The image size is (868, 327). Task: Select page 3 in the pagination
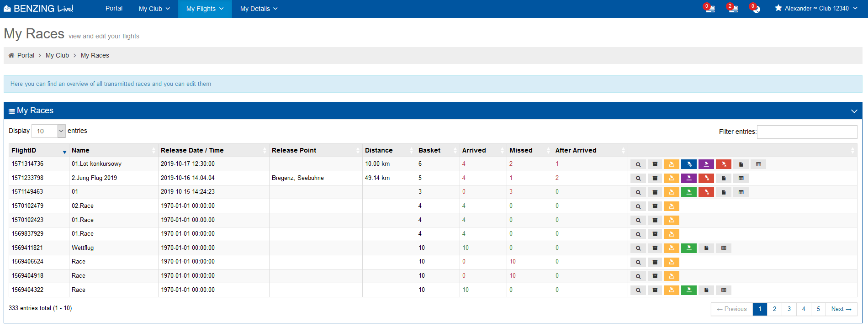point(789,309)
